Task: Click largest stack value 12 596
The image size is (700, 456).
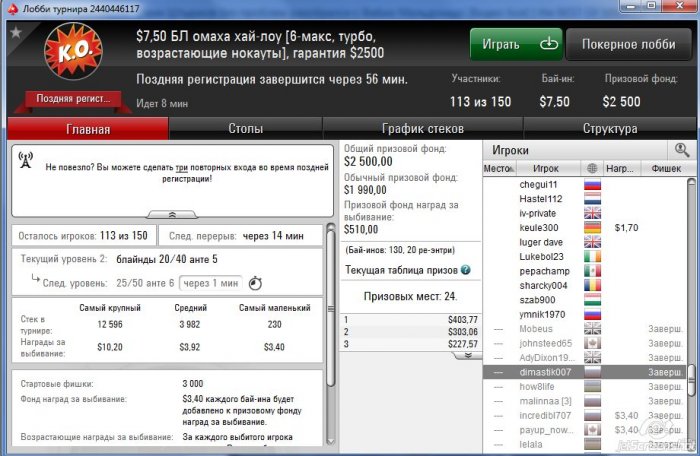Action: 110,324
